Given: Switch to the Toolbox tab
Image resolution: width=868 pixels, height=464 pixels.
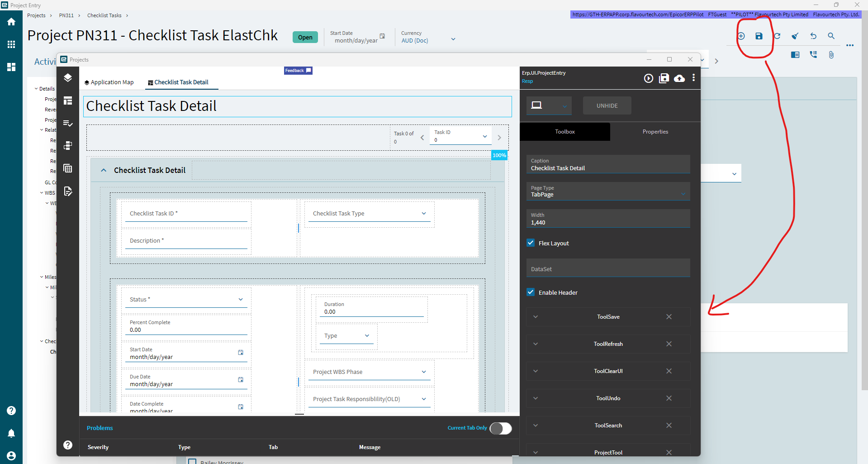Looking at the screenshot, I should coord(565,132).
